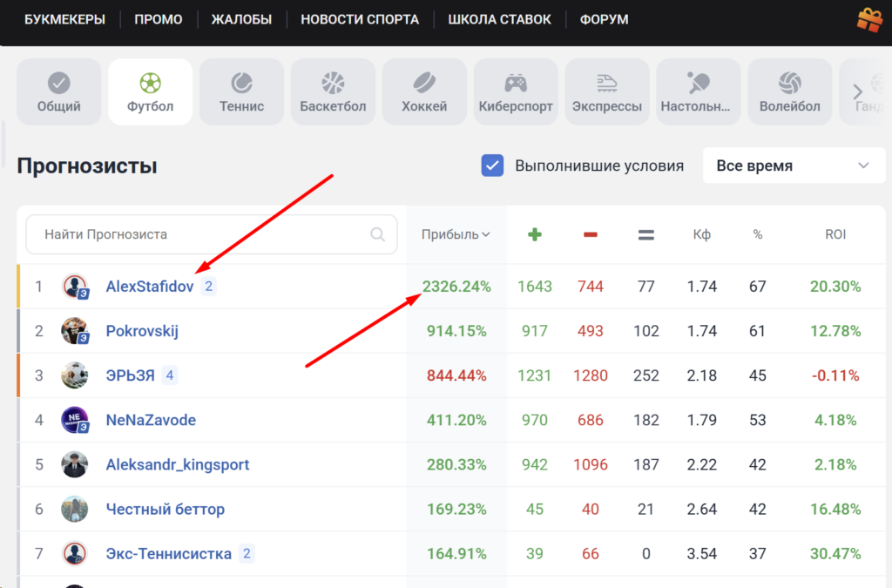Screen dimensions: 892x588
Task: Sort by red minus losses column
Action: point(591,234)
